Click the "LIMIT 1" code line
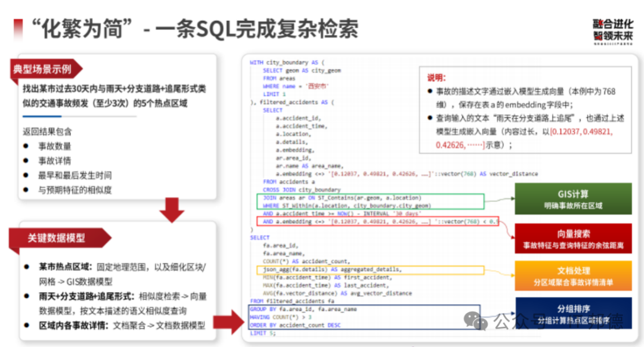This screenshot has height=347, width=644. point(274,94)
